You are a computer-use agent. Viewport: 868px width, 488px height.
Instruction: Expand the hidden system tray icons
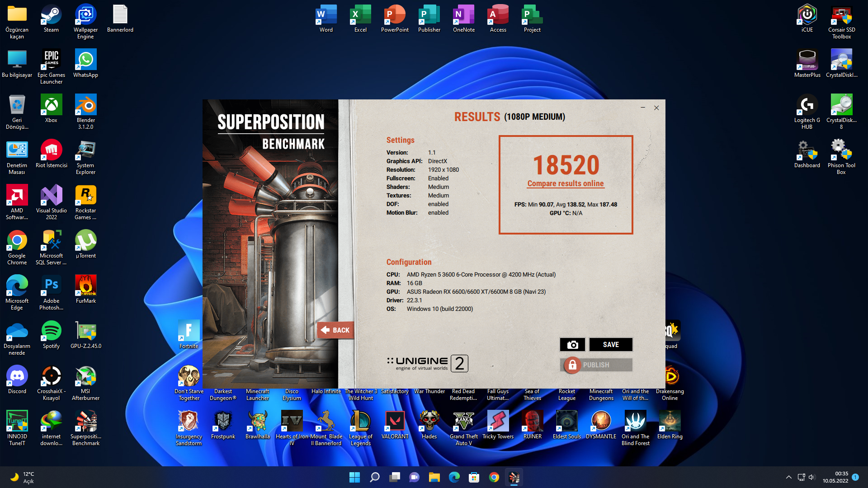tap(788, 477)
